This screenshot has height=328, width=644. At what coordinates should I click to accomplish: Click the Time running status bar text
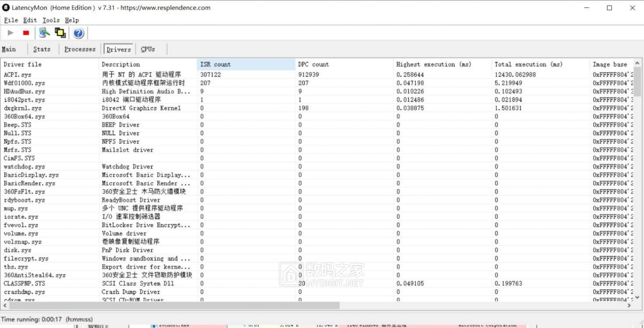(47, 319)
